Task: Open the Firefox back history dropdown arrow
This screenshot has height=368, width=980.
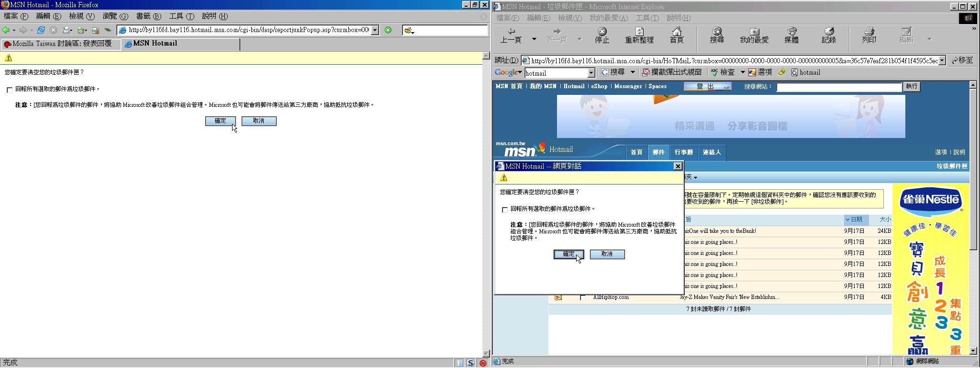Action: [x=14, y=30]
